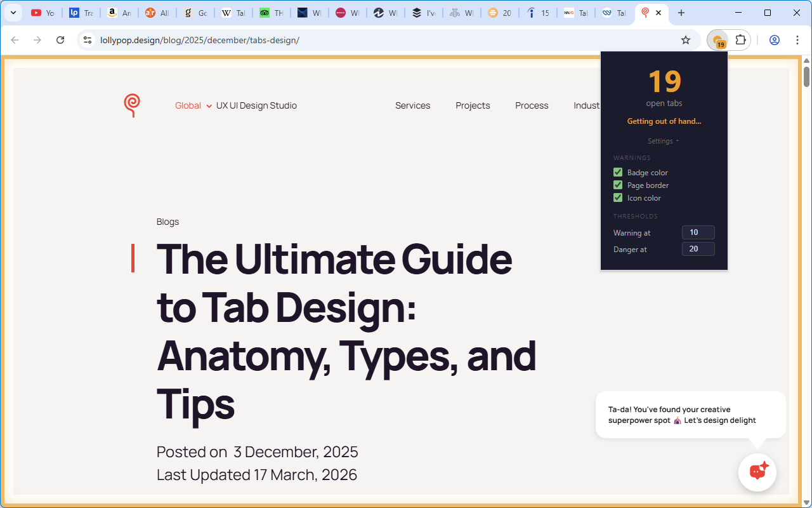Switch to the Tripadvisor tab
Screen dimensions: 812x508
pos(271,13)
